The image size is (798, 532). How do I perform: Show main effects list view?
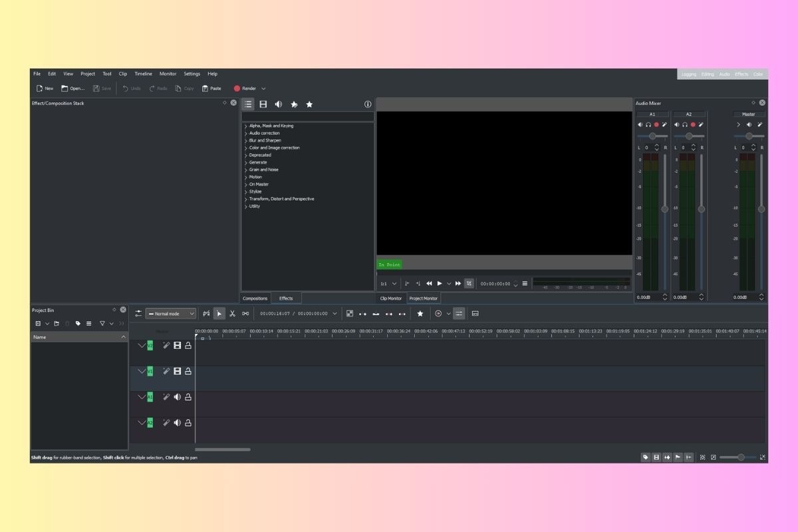248,104
